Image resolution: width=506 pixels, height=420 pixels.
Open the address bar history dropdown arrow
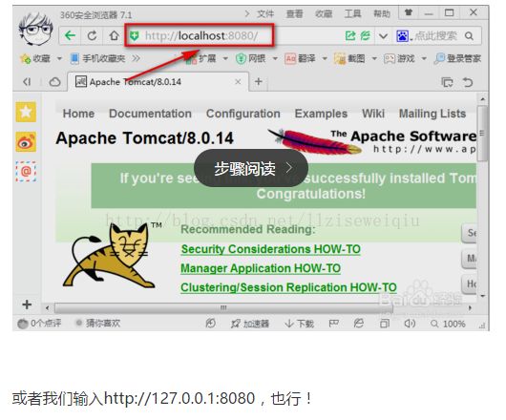[383, 36]
